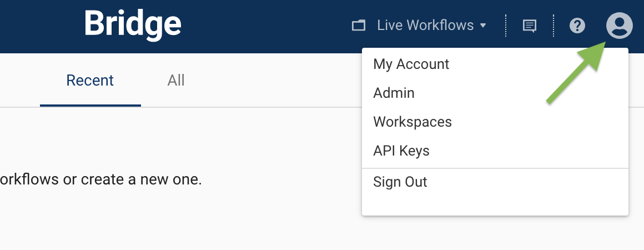
Task: Open the Live Workflows dropdown
Action: pos(425,26)
